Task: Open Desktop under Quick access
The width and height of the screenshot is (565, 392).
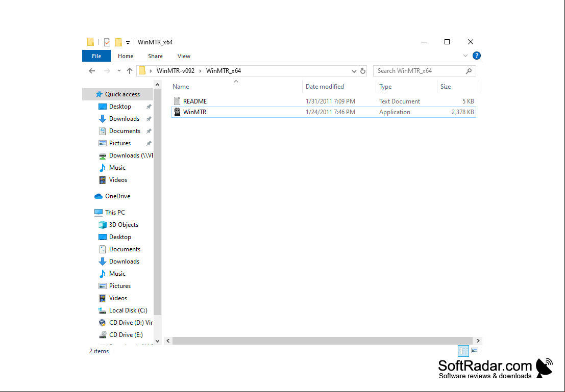Action: pyautogui.click(x=120, y=107)
